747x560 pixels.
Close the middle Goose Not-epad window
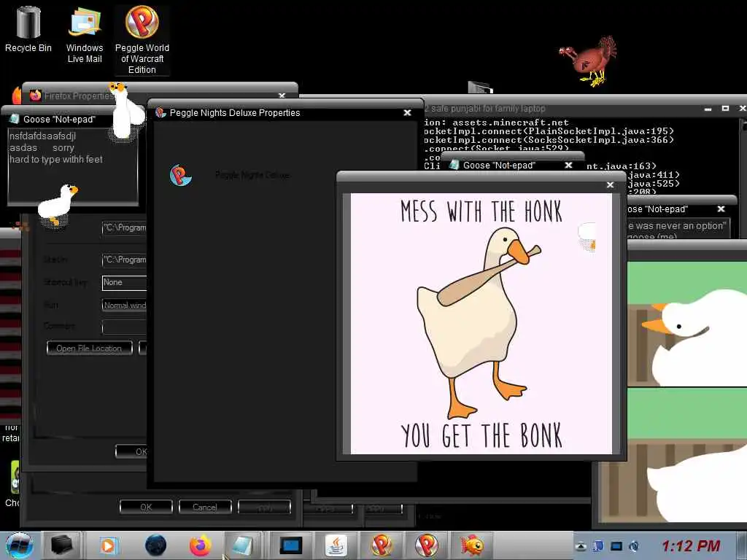[568, 166]
